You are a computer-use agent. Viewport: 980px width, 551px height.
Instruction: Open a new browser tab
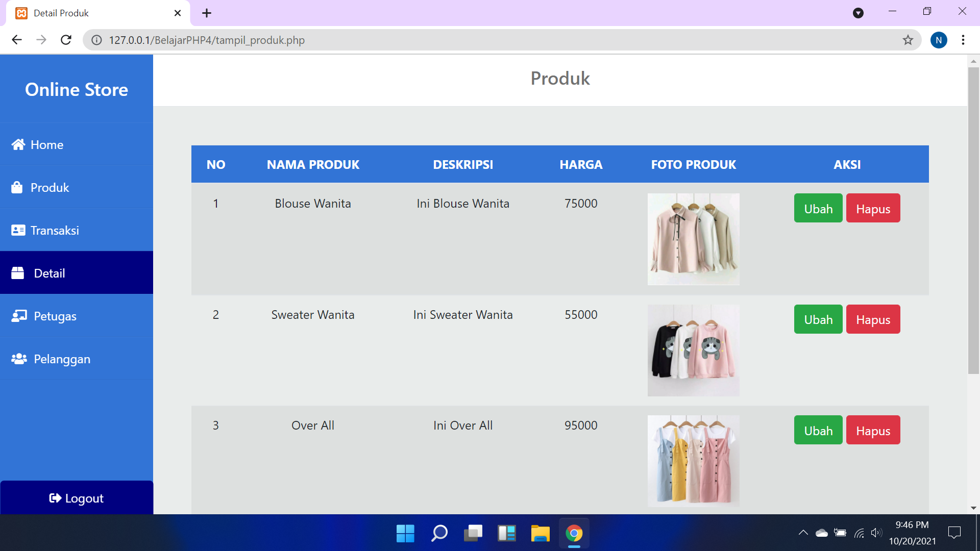coord(206,13)
